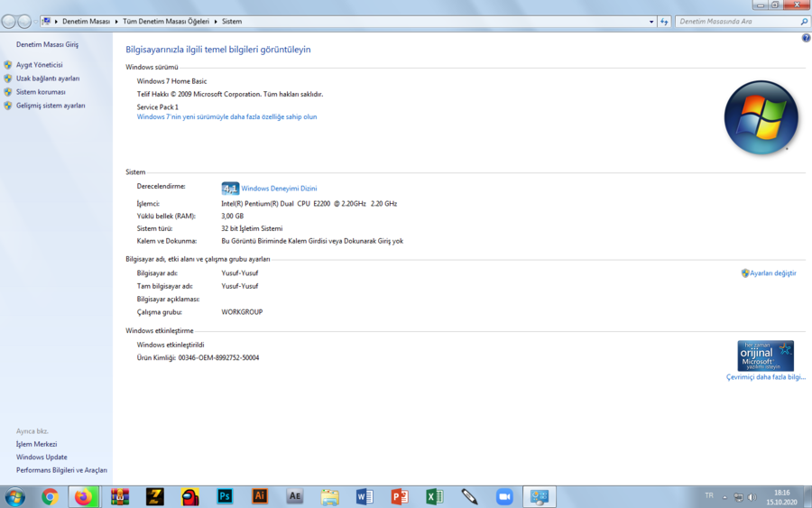Viewport: 812px width, 508px height.
Task: Show hidden tray icons arrow
Action: pyautogui.click(x=724, y=498)
